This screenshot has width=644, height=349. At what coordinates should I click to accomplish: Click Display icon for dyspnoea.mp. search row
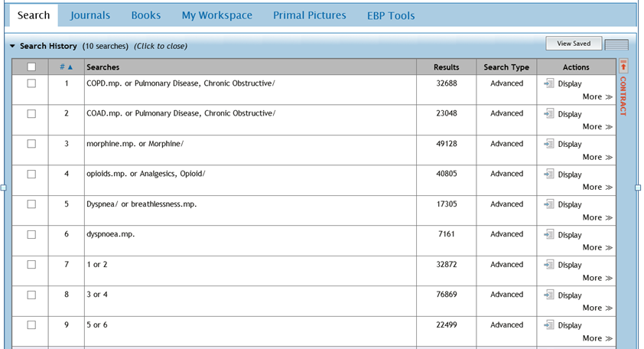point(548,234)
